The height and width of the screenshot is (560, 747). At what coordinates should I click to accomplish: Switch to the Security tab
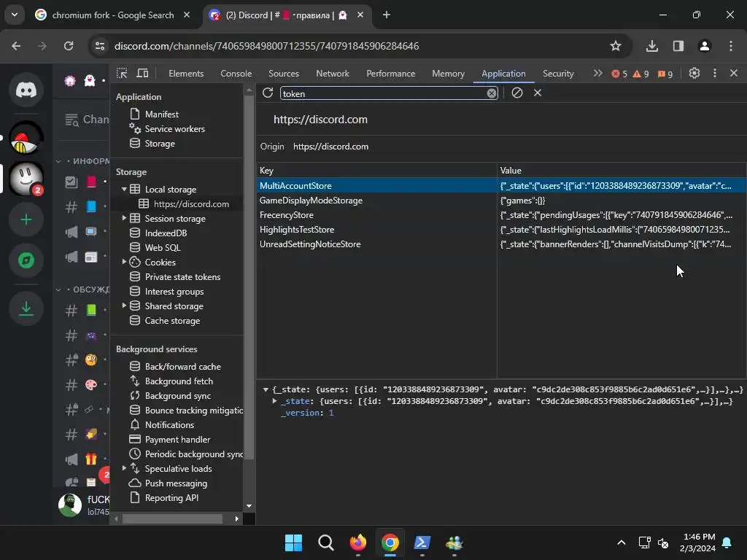pyautogui.click(x=558, y=74)
